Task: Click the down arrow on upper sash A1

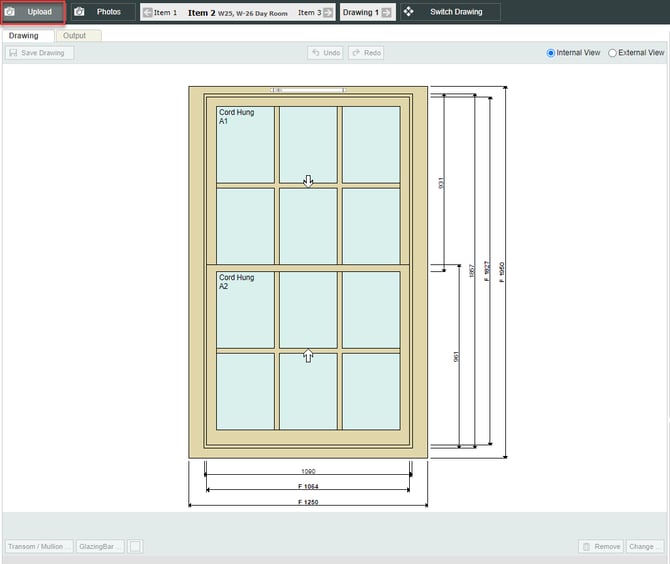Action: [x=308, y=181]
